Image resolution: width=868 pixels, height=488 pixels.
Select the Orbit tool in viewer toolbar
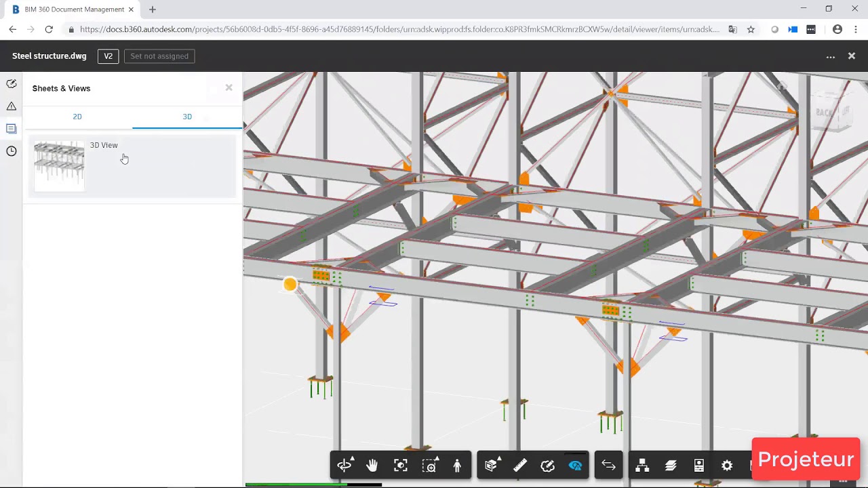(x=344, y=466)
